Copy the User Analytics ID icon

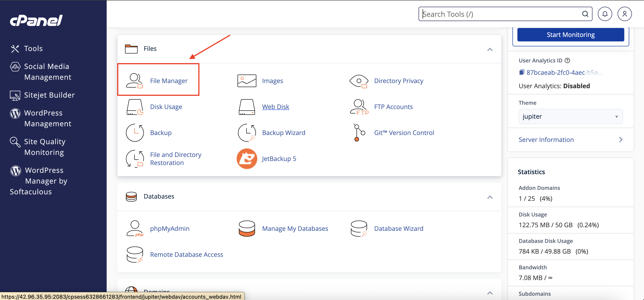[x=521, y=73]
